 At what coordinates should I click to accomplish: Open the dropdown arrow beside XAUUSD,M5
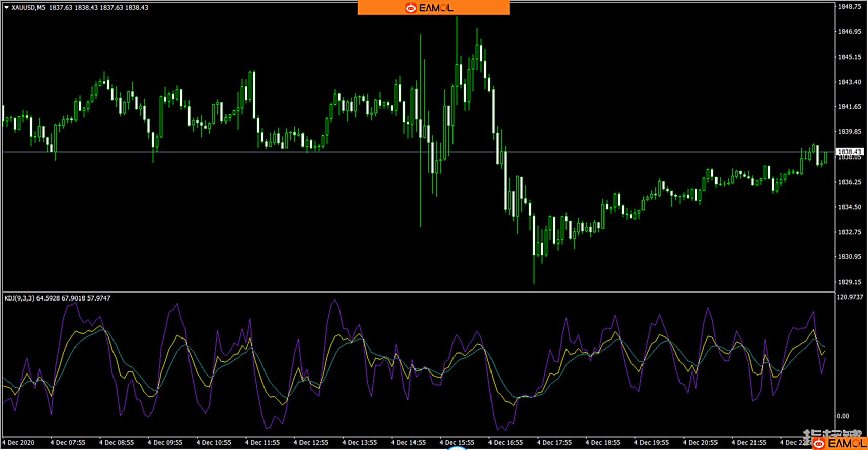[x=6, y=8]
